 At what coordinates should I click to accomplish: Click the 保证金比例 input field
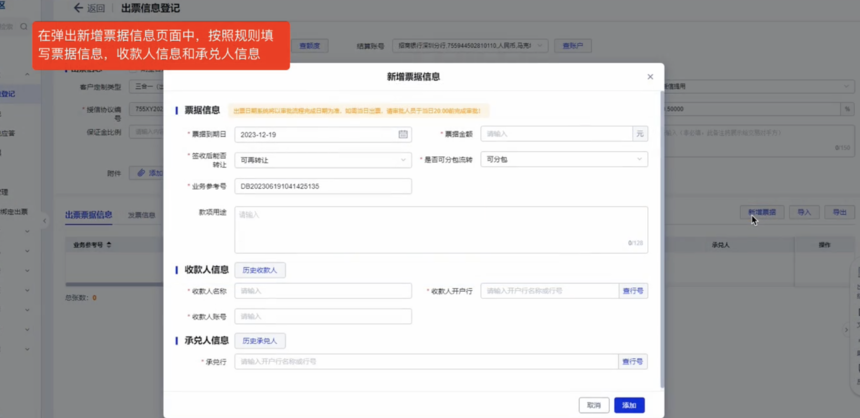[x=146, y=132]
